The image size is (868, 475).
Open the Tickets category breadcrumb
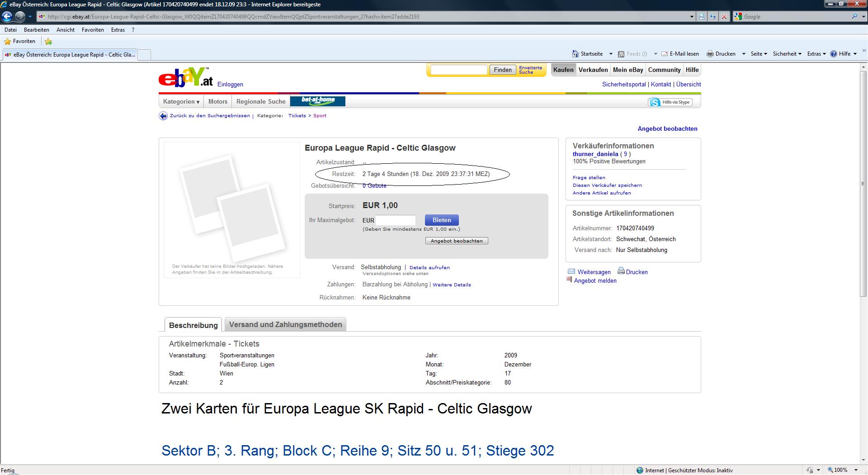point(297,116)
